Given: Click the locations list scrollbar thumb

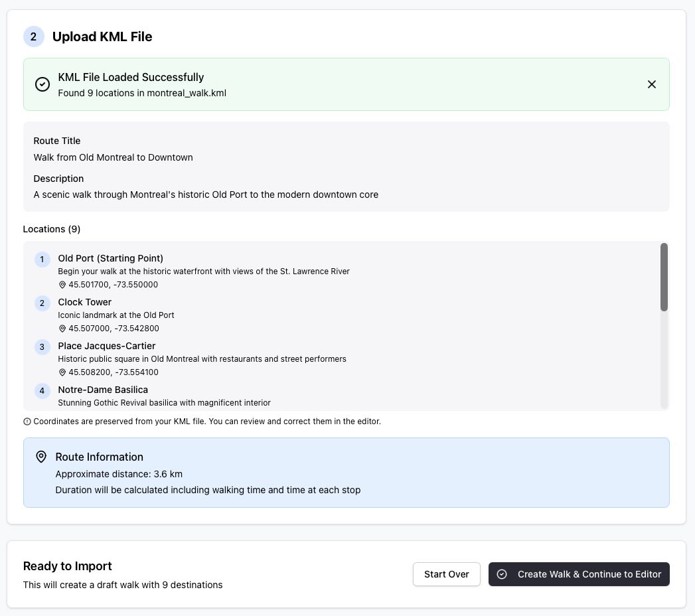Looking at the screenshot, I should coord(664,277).
